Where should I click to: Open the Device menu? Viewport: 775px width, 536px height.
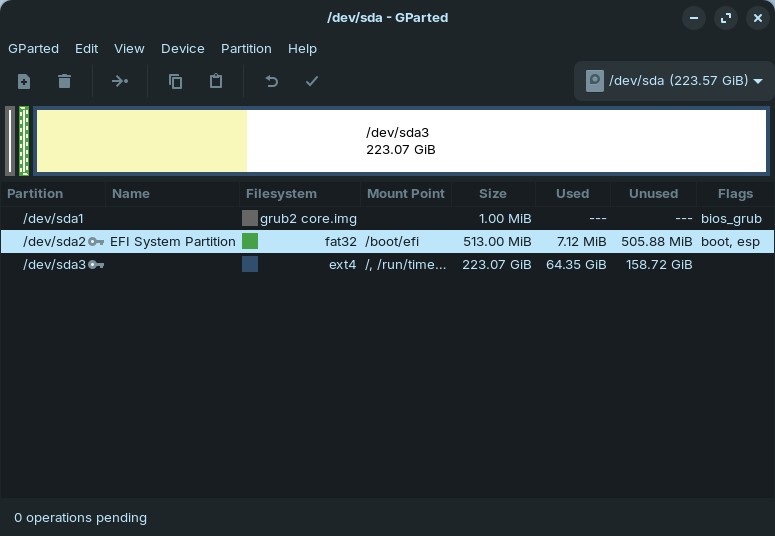click(182, 48)
